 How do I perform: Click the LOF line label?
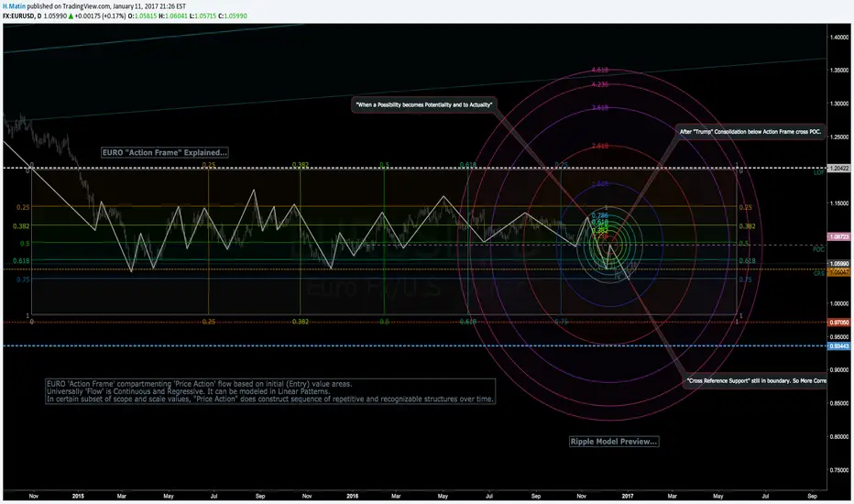pyautogui.click(x=818, y=172)
